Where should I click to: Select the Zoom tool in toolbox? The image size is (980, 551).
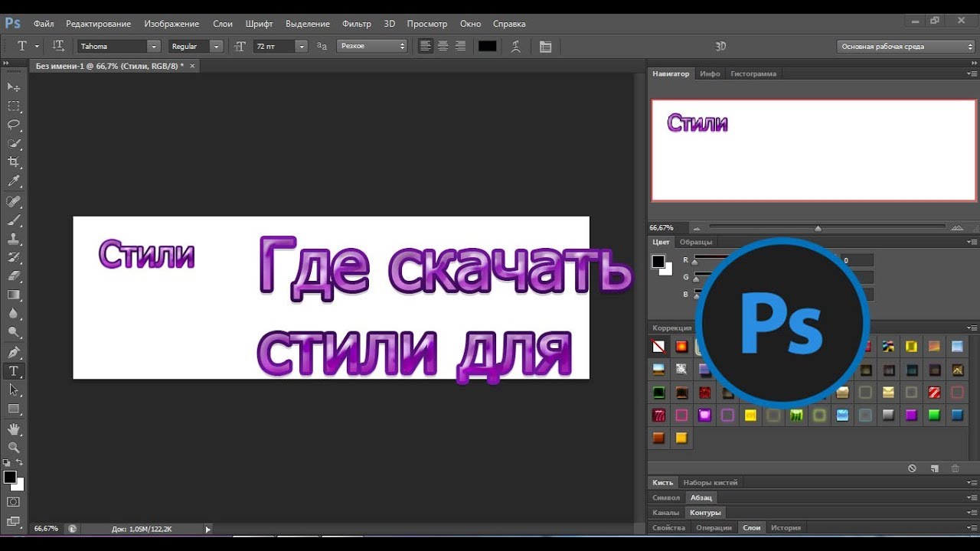14,447
